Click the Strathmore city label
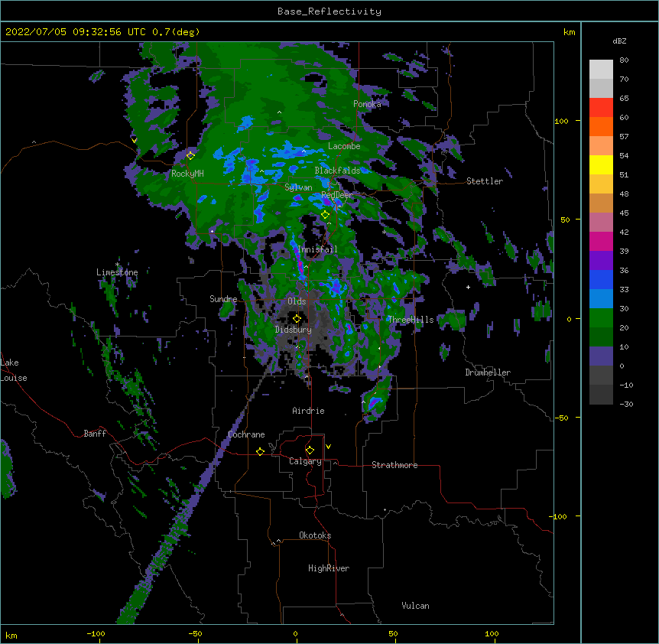659x644 pixels. tap(394, 465)
